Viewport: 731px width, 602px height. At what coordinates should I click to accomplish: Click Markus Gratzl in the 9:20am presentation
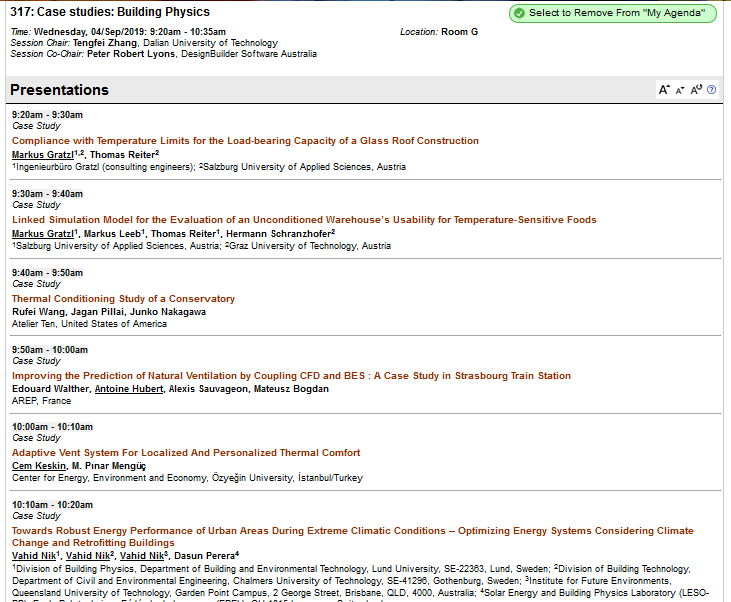(43, 155)
